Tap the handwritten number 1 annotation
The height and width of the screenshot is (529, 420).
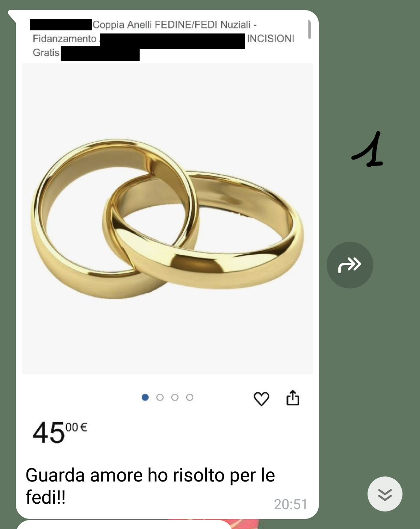point(368,149)
